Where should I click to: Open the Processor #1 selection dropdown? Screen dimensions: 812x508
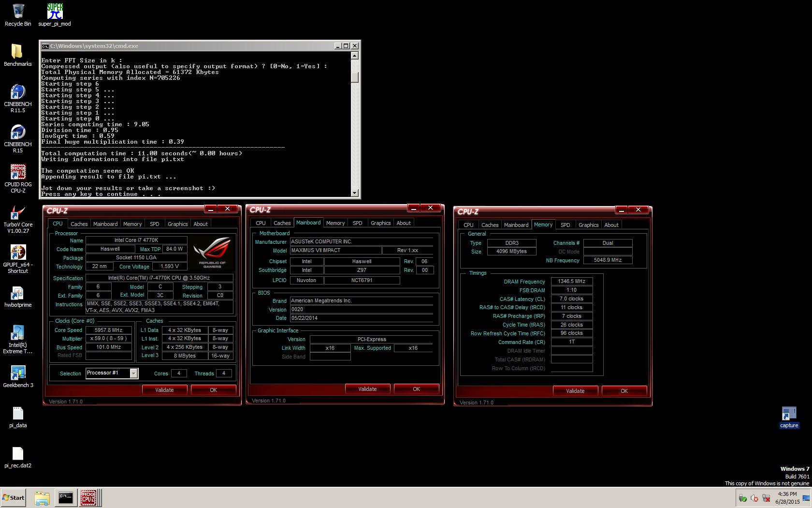(134, 373)
